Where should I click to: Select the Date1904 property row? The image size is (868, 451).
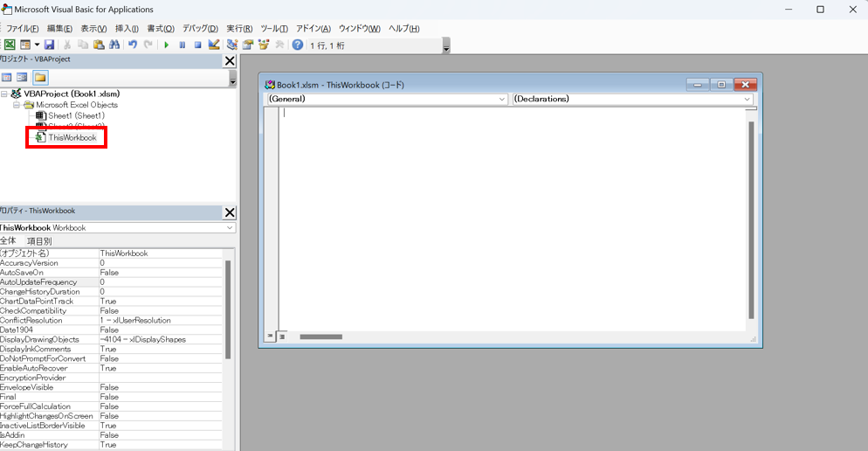(x=111, y=330)
